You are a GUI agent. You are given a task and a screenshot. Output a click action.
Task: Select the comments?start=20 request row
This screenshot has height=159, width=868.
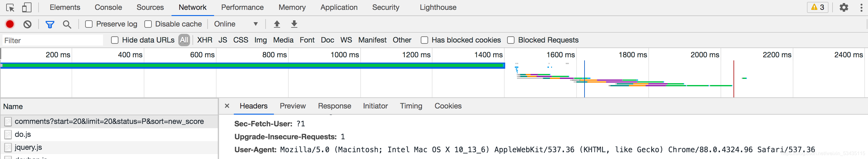tap(109, 122)
